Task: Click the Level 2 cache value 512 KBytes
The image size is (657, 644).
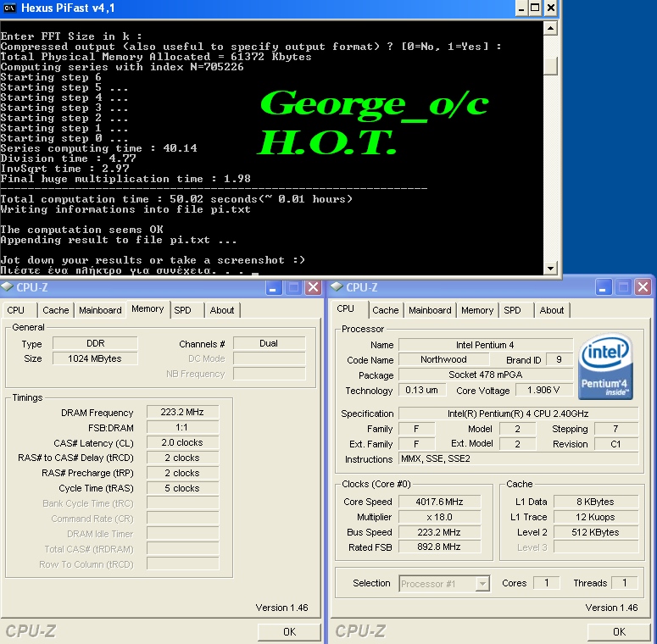Action: click(596, 532)
